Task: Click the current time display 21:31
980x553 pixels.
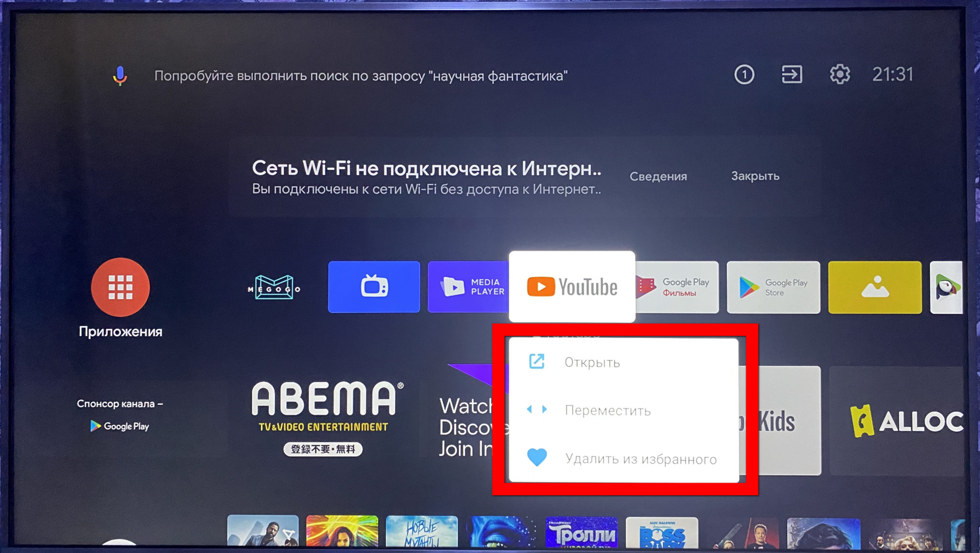Action: [892, 74]
